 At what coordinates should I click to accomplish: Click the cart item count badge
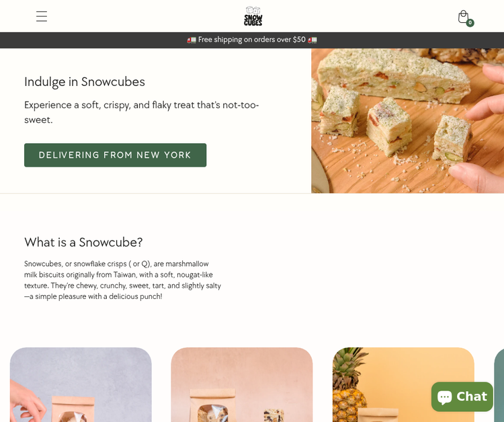pyautogui.click(x=470, y=22)
